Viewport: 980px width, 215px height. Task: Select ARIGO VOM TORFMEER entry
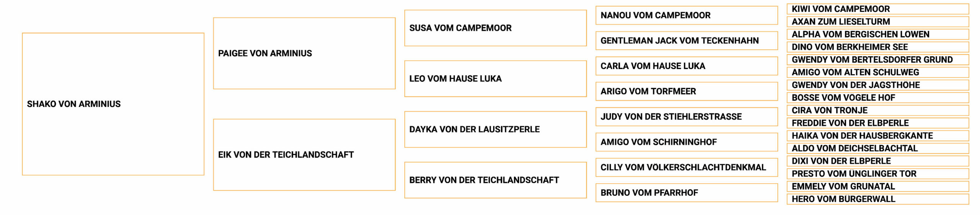click(686, 91)
